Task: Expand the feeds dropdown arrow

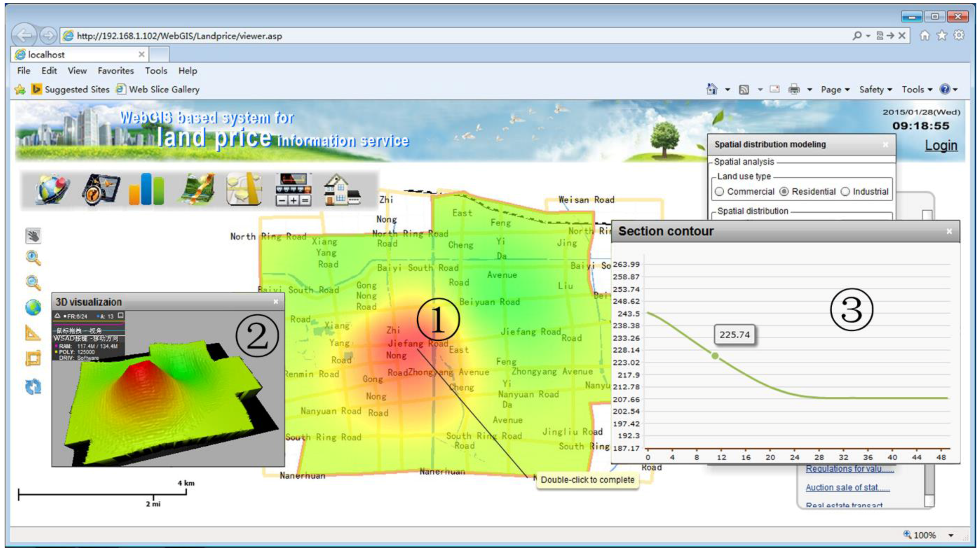Action: coord(760,90)
